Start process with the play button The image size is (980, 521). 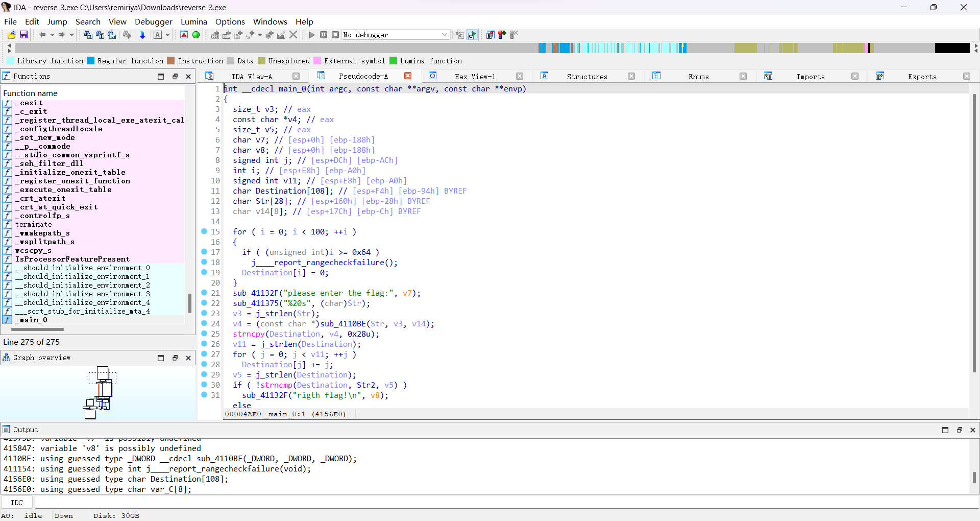click(x=312, y=35)
